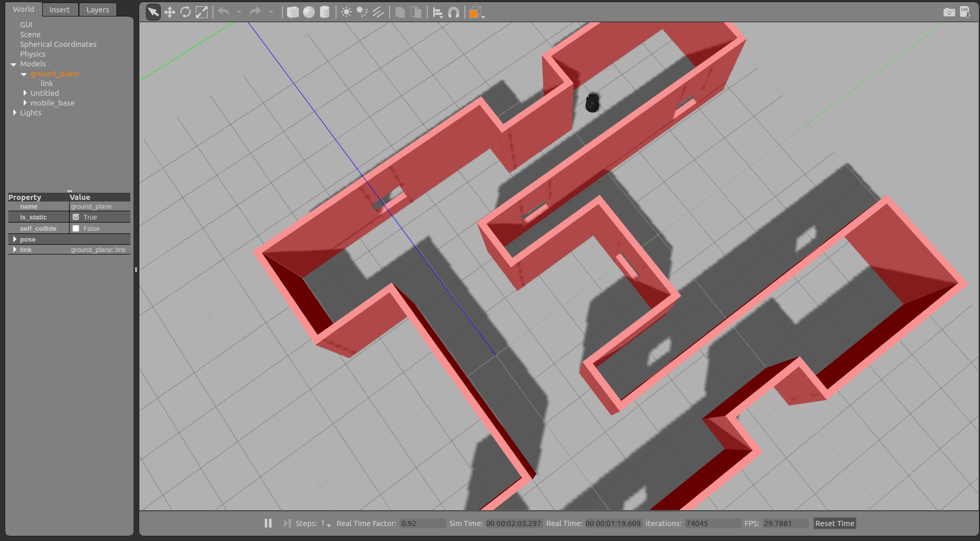Expand the Lights tree node
This screenshot has width=980, height=541.
(x=14, y=113)
